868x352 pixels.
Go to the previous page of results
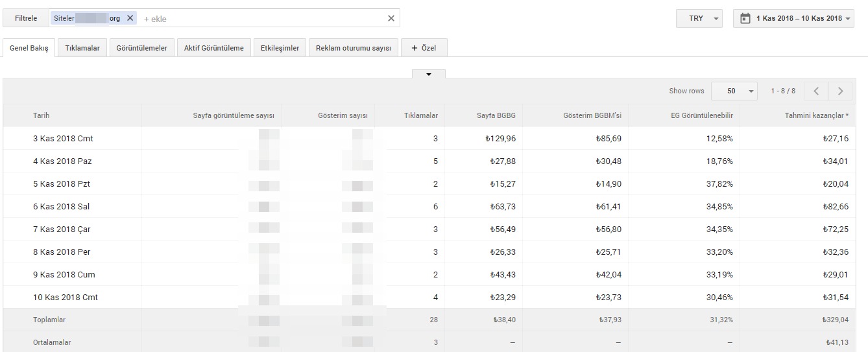[816, 91]
